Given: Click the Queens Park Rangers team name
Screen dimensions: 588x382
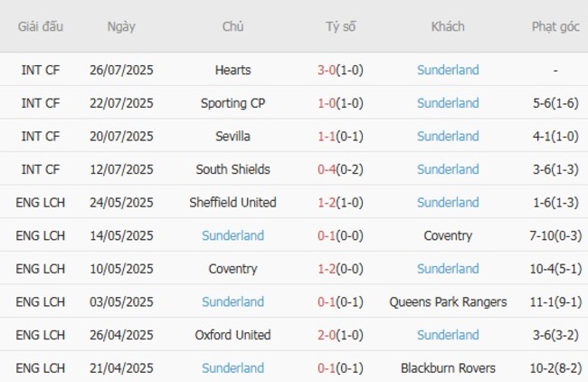Looking at the screenshot, I should click(448, 301).
